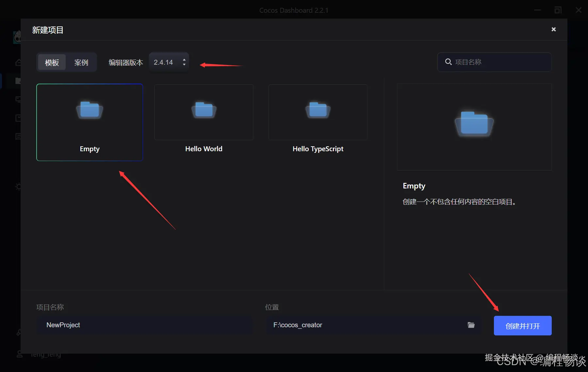
Task: Choose the Hello TypeScript template card
Action: tap(318, 119)
